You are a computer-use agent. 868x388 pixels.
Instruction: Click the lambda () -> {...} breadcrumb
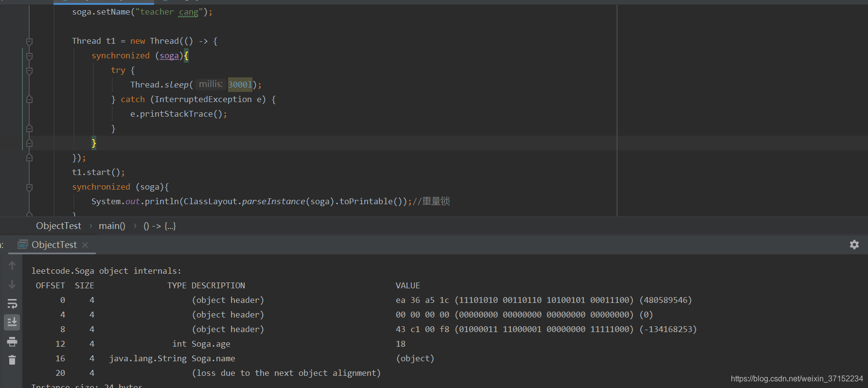tap(159, 226)
